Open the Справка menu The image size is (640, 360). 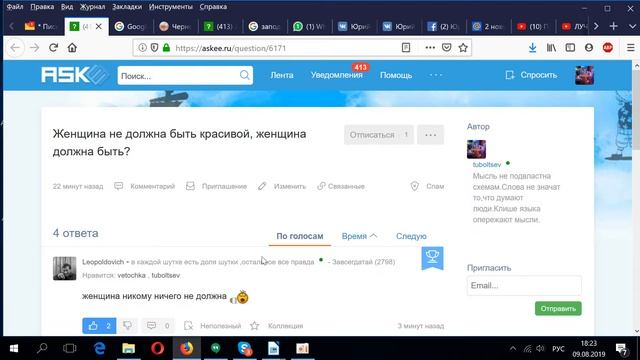(213, 7)
